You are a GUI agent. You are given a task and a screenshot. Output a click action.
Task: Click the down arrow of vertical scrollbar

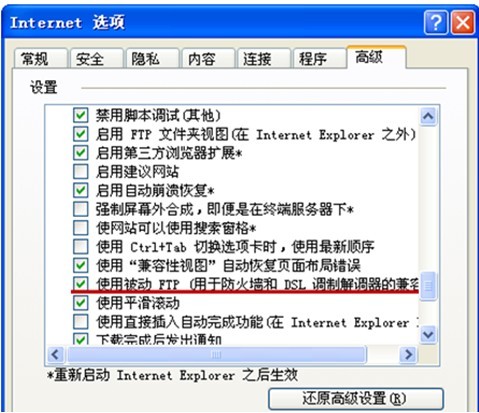(x=428, y=334)
